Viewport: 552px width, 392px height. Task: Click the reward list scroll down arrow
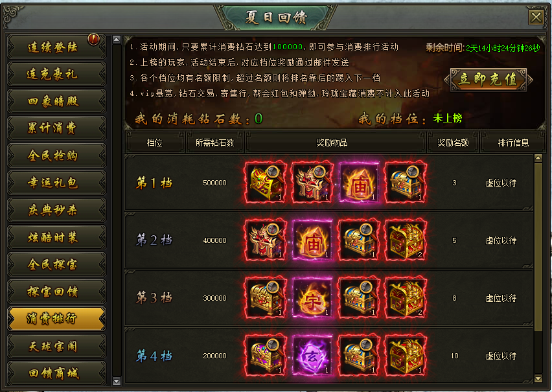538,379
